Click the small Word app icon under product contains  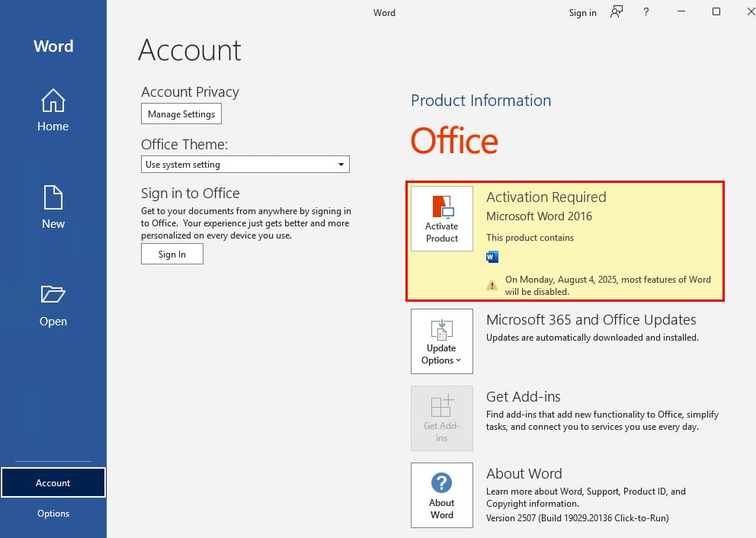click(492, 257)
